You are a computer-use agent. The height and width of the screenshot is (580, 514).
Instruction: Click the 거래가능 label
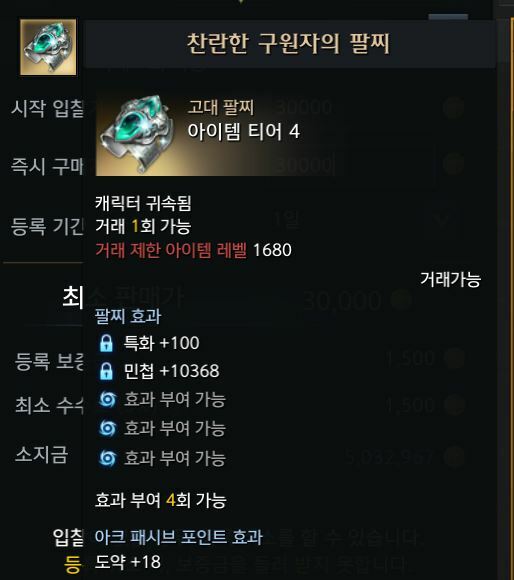click(x=450, y=279)
